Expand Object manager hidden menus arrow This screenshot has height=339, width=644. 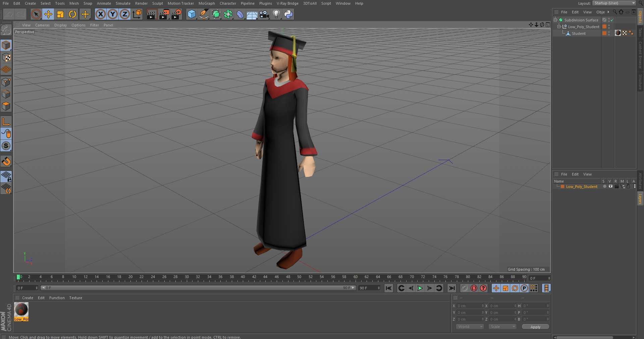[x=608, y=12]
